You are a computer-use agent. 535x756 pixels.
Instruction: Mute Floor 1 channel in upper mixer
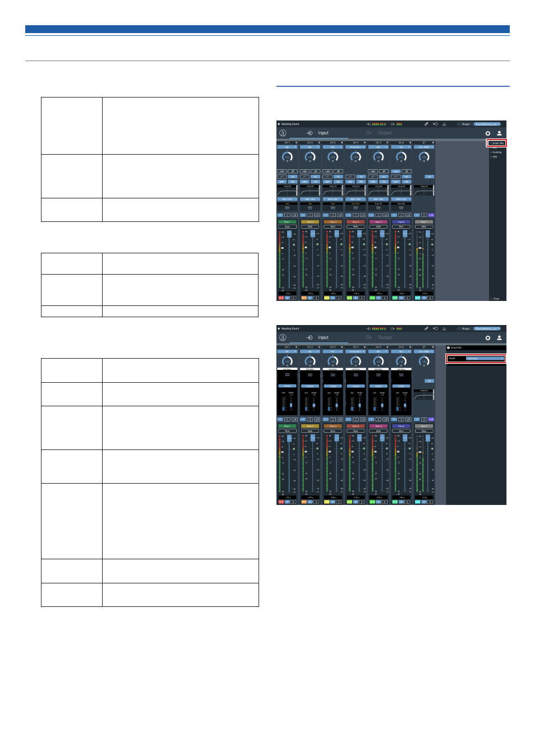click(287, 226)
